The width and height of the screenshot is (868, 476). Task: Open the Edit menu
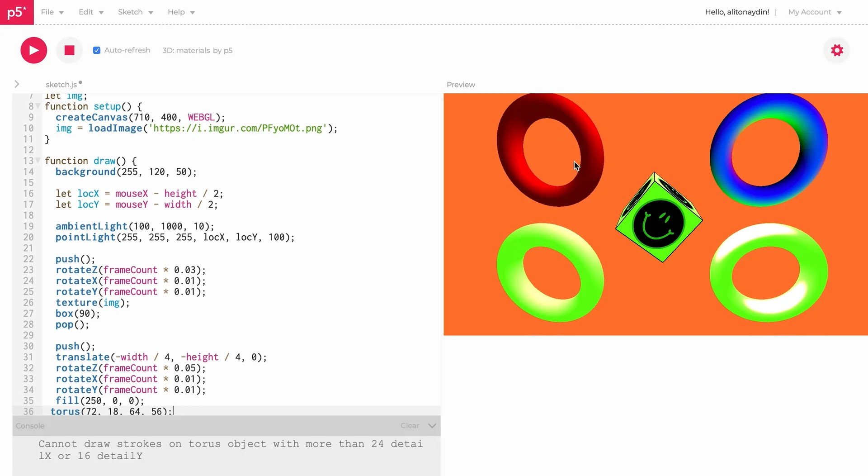tap(91, 12)
